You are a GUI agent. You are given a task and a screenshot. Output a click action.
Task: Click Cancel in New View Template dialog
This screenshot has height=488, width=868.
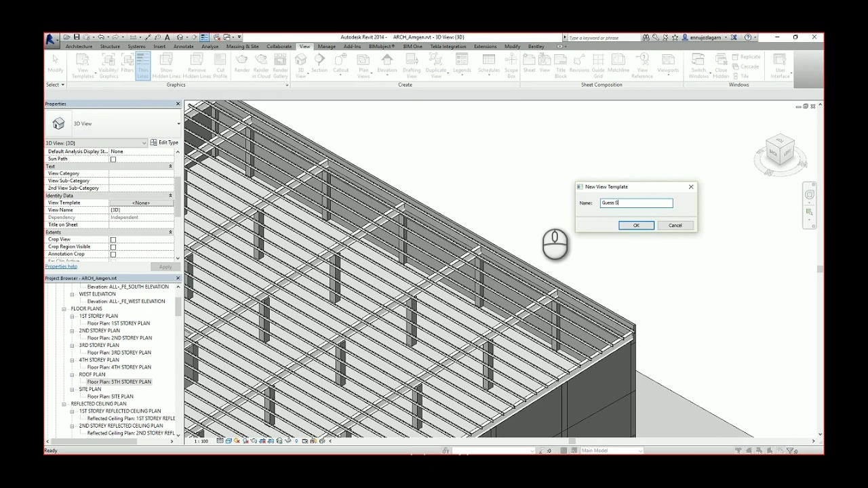[x=675, y=226]
